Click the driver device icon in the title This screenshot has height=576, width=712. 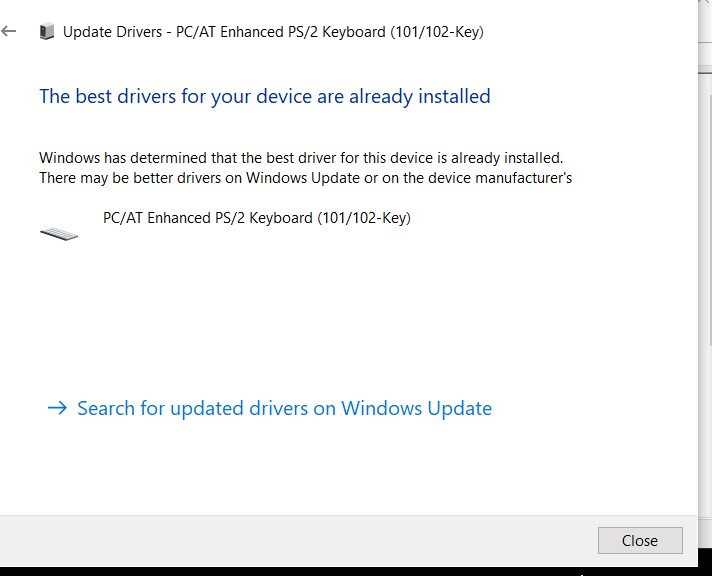pos(47,32)
